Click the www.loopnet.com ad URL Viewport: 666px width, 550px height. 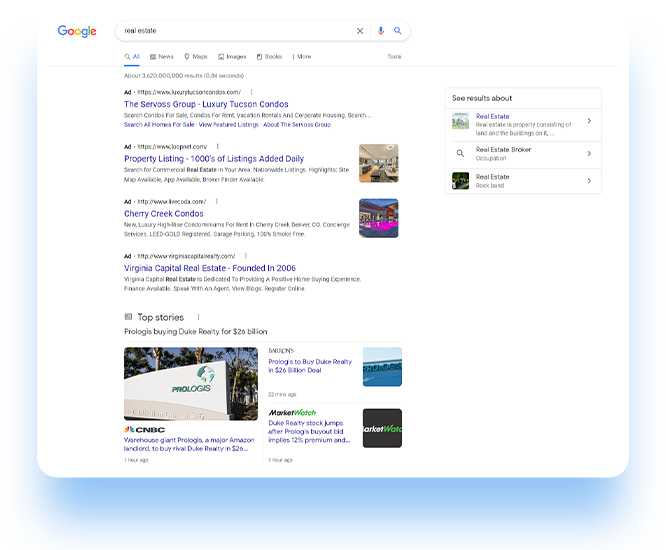(172, 147)
